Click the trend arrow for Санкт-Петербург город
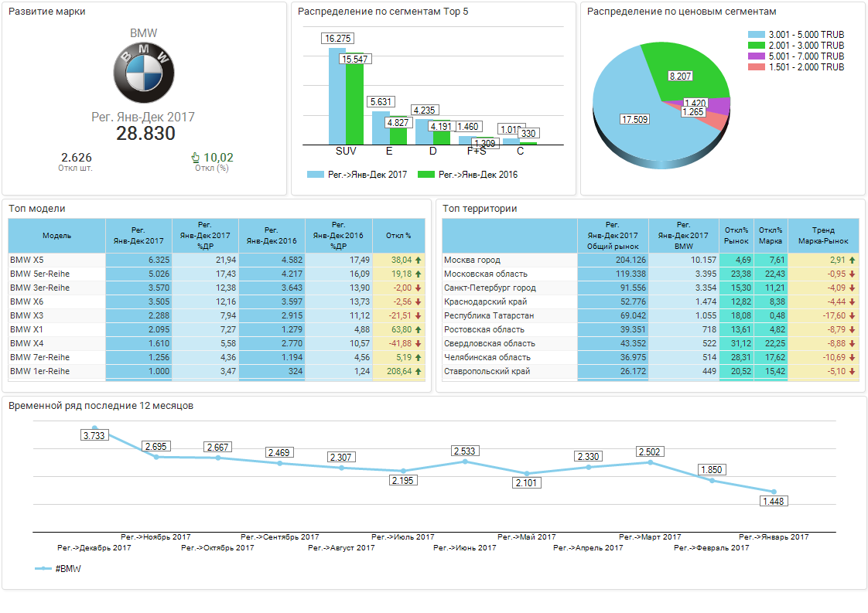The image size is (868, 613). click(852, 288)
